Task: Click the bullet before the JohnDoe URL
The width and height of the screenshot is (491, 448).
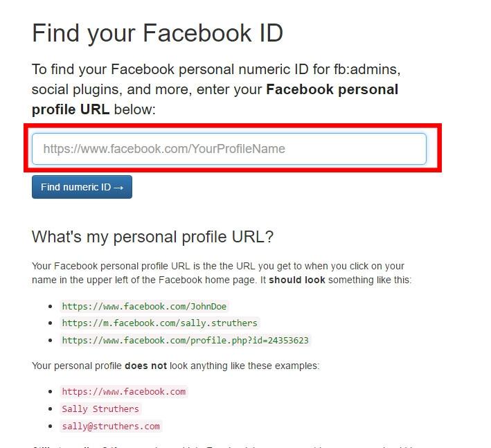Action: (x=50, y=306)
